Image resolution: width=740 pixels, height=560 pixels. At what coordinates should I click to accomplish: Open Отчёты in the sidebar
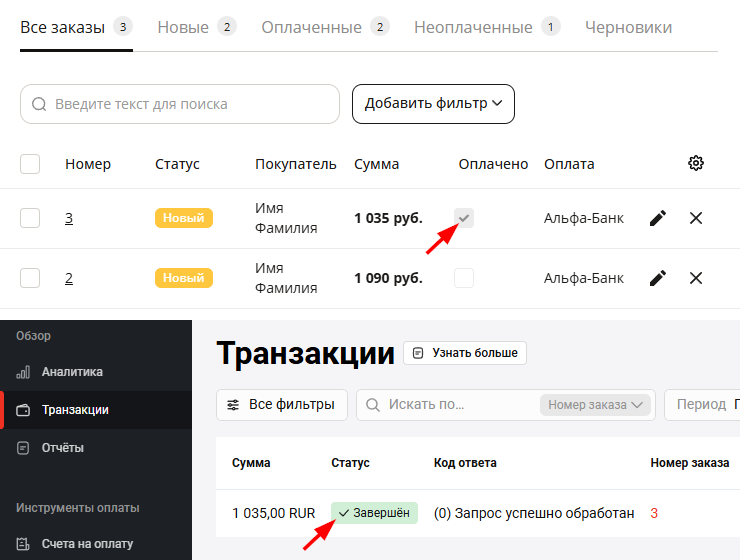coord(96,448)
